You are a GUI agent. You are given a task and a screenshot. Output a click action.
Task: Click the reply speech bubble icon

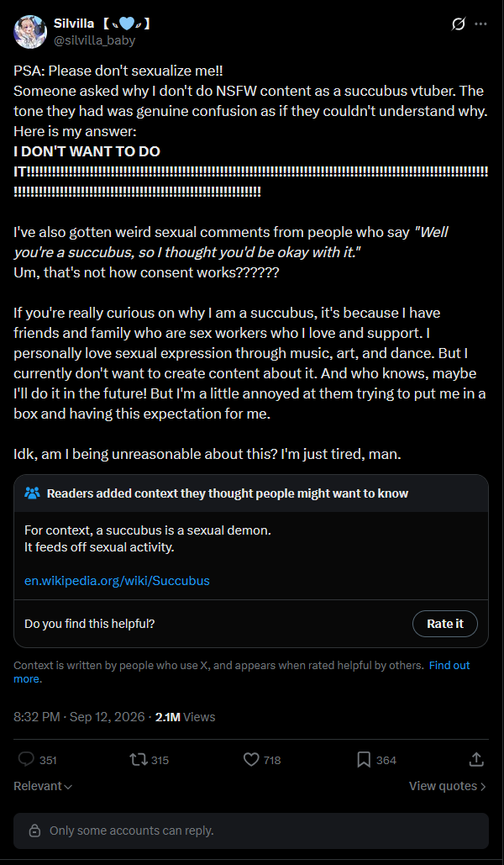[26, 760]
